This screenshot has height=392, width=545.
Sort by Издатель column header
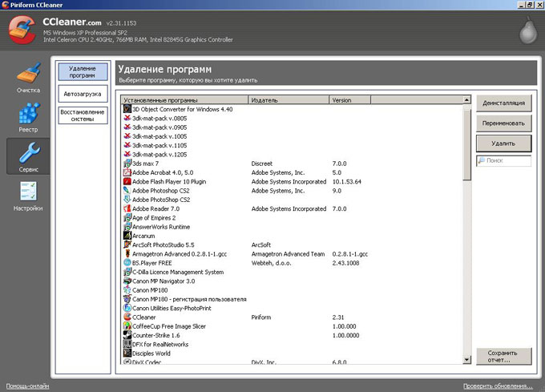pyautogui.click(x=289, y=100)
